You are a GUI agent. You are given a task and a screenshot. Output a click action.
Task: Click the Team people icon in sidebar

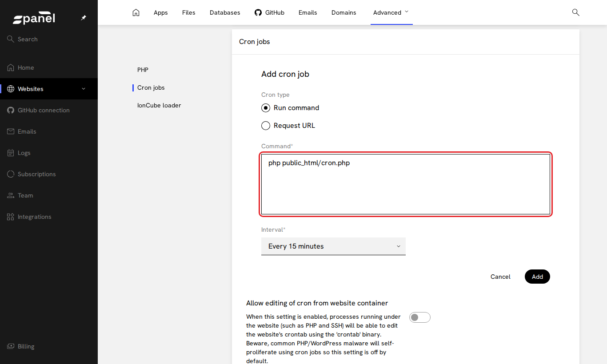click(x=11, y=195)
